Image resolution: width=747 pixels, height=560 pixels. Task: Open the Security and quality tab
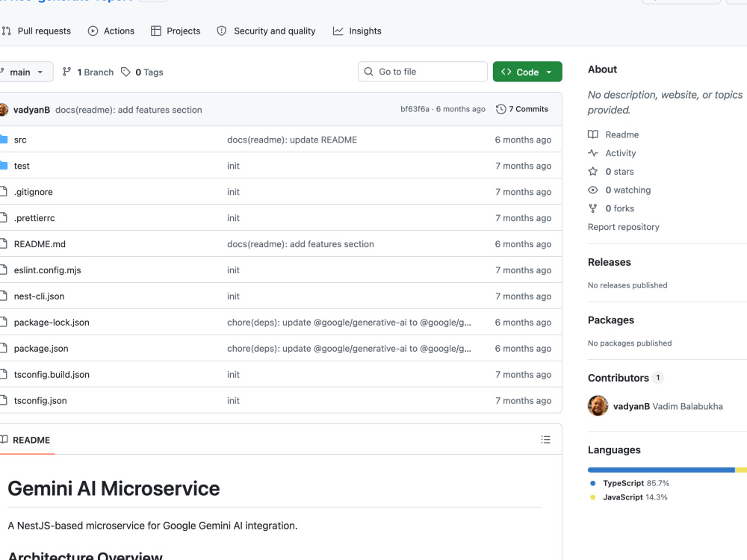tap(266, 31)
